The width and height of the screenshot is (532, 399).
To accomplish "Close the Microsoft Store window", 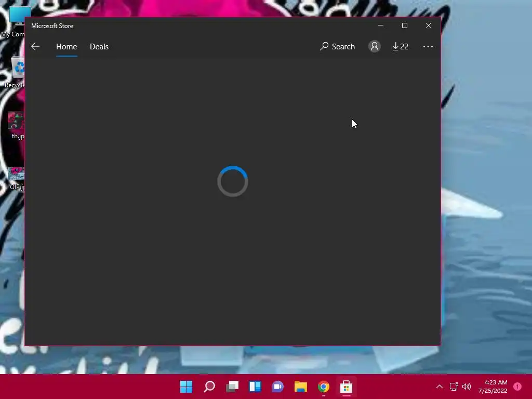I will (x=429, y=25).
